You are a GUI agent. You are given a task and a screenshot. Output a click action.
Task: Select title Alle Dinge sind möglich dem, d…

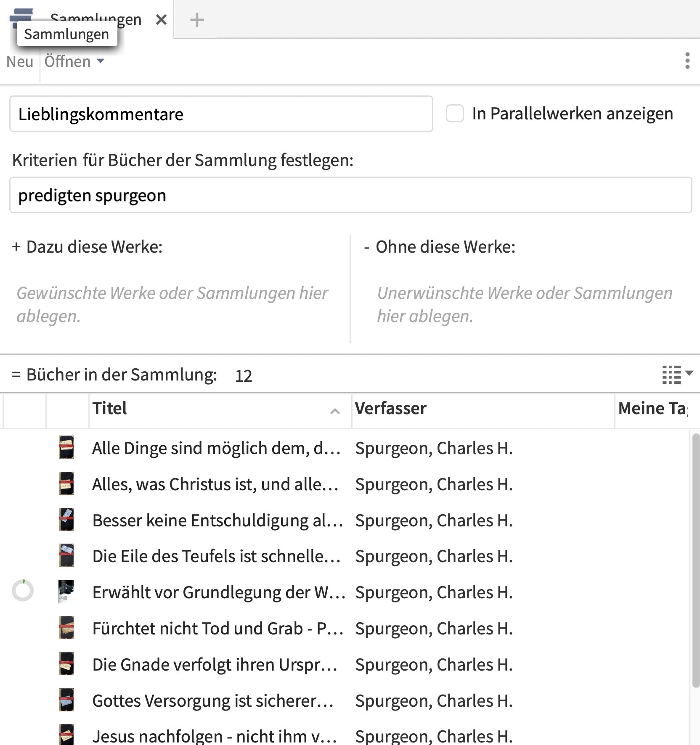coord(216,448)
